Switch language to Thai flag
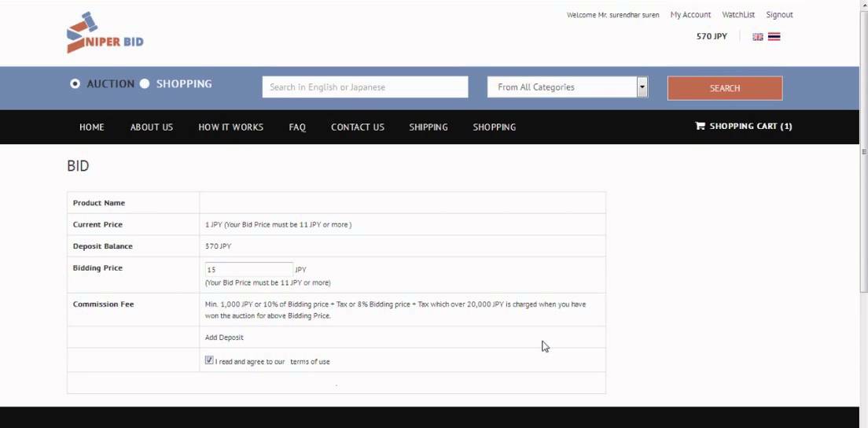 [774, 37]
